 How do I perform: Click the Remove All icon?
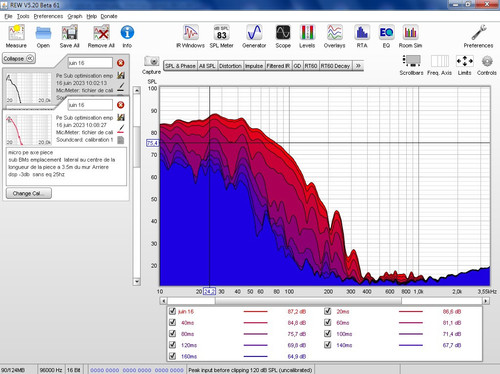101,36
